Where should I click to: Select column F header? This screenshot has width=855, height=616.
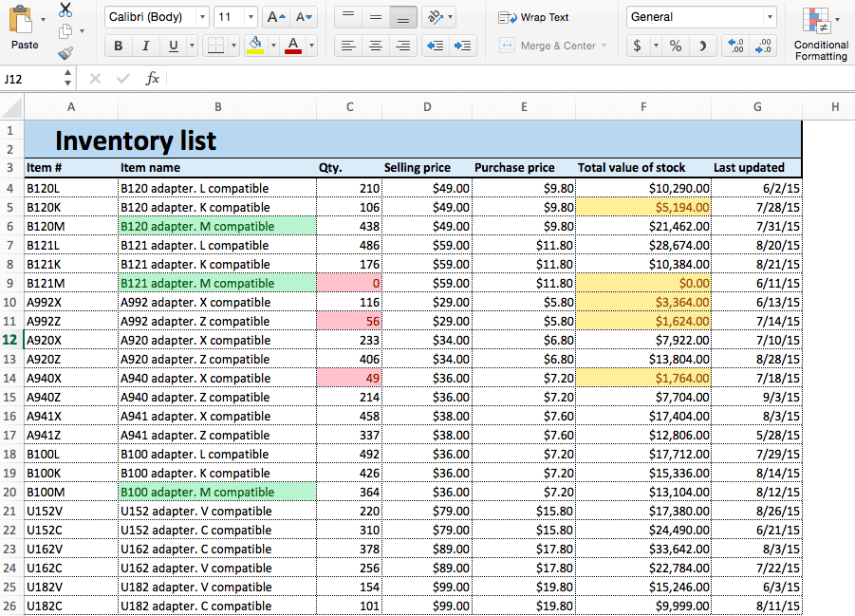point(643,107)
